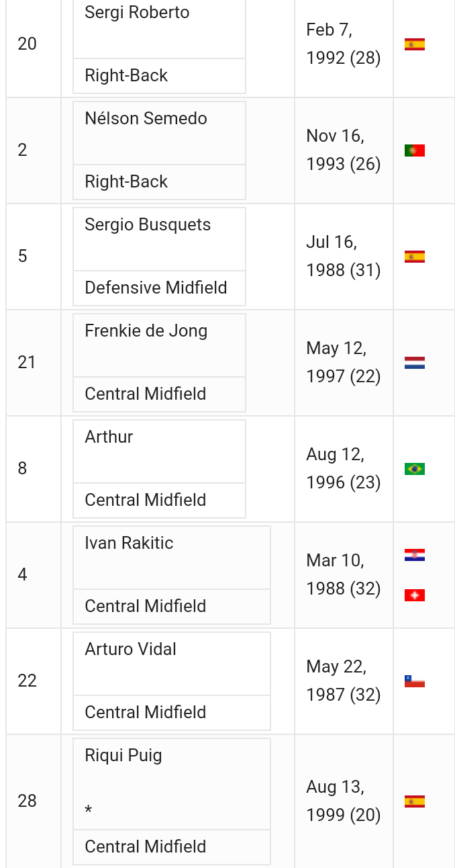Open Frenkie de Jong profile

click(146, 331)
